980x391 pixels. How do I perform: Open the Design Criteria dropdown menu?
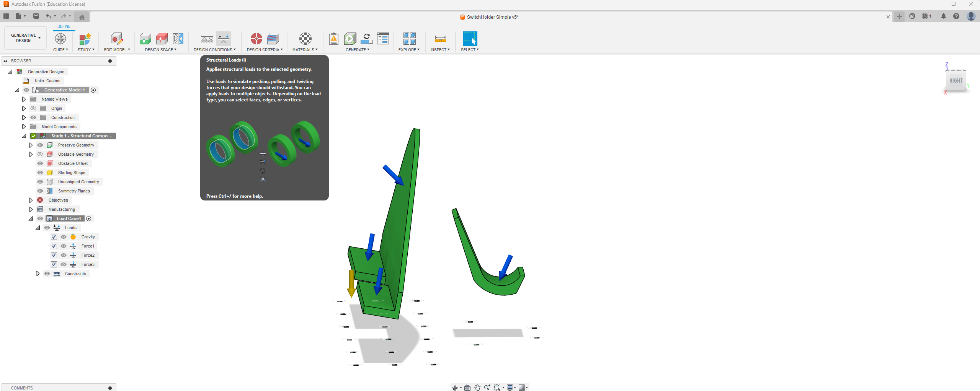(265, 50)
